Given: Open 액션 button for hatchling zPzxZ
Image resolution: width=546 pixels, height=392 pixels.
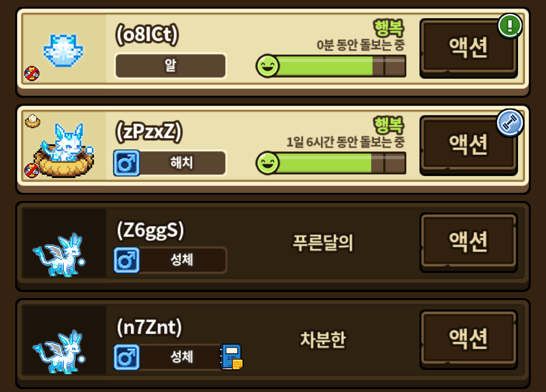Looking at the screenshot, I should 469,145.
